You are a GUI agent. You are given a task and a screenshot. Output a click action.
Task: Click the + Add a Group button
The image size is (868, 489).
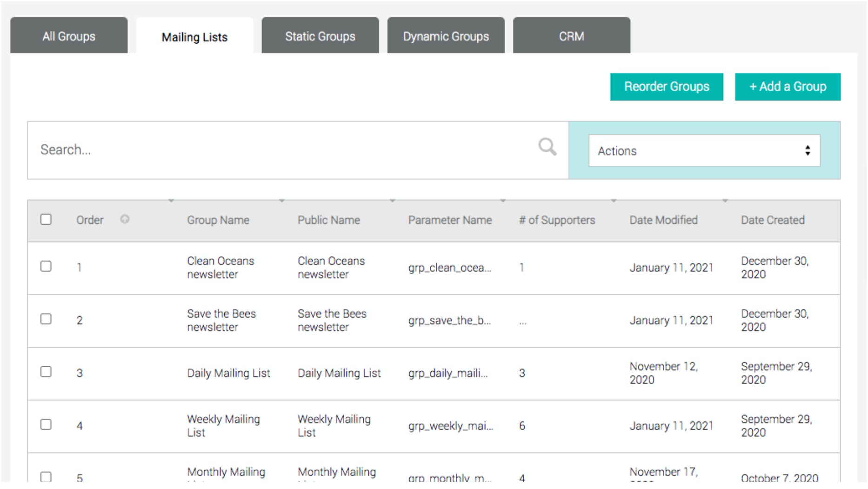[788, 86]
